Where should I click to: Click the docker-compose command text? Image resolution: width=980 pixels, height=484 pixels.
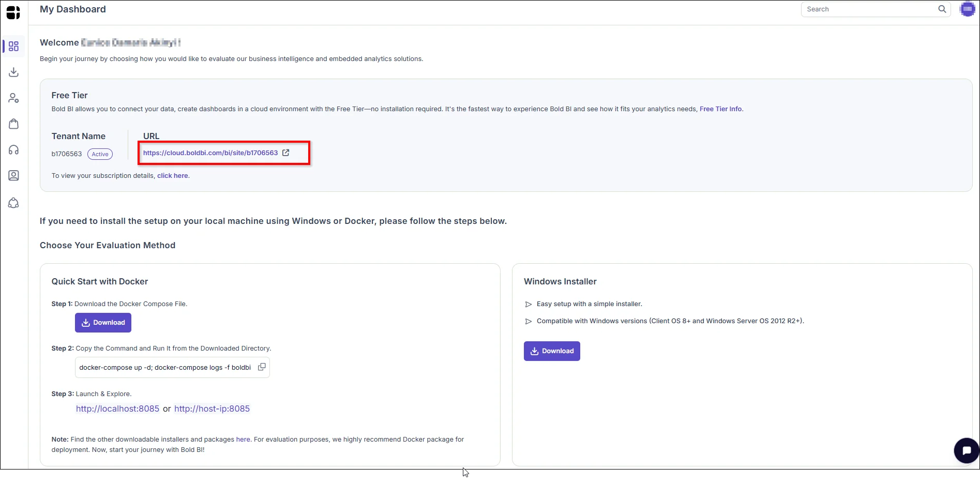click(165, 368)
